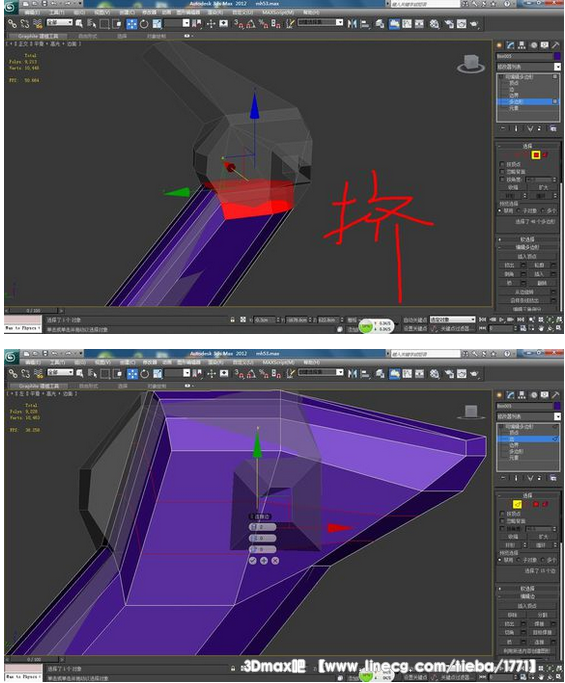Click object color swatch in edge-mode window
Image resolution: width=565 pixels, height=683 pixels.
click(557, 406)
